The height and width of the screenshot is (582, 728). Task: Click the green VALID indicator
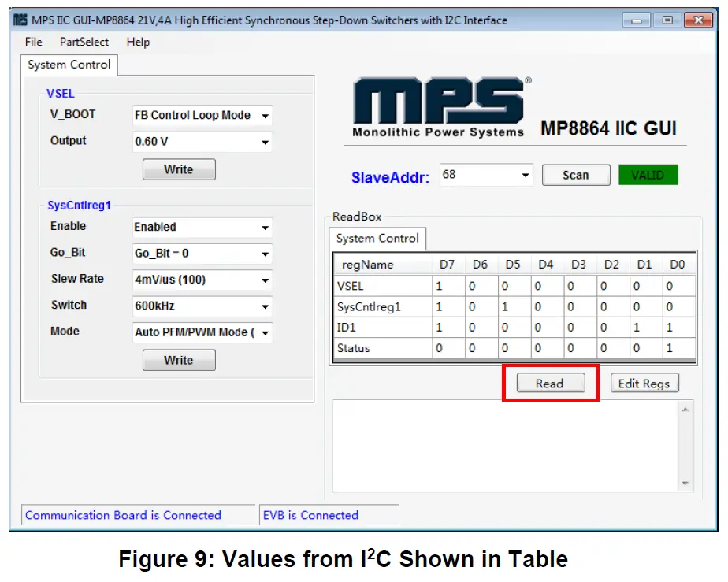(648, 175)
